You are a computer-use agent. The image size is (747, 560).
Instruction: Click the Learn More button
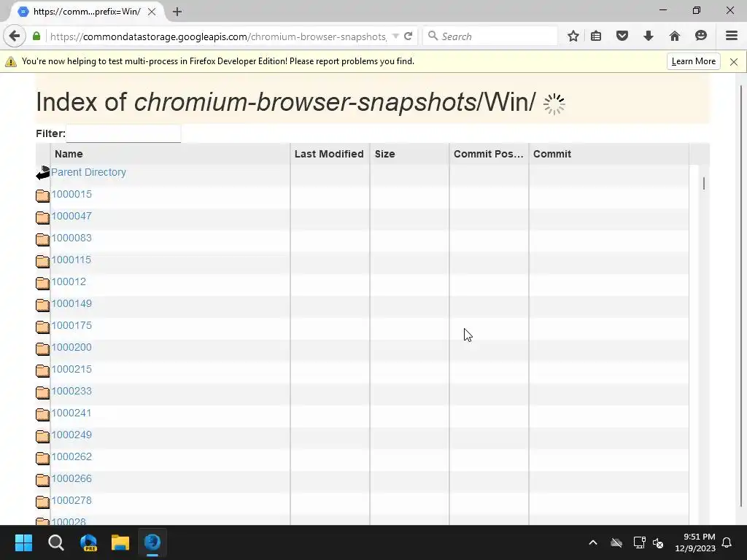pos(694,61)
